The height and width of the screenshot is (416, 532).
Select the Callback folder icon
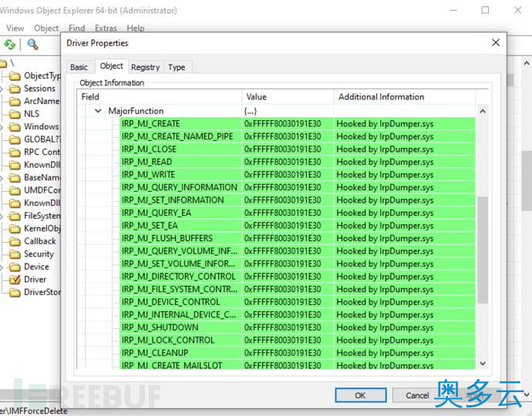click(15, 241)
